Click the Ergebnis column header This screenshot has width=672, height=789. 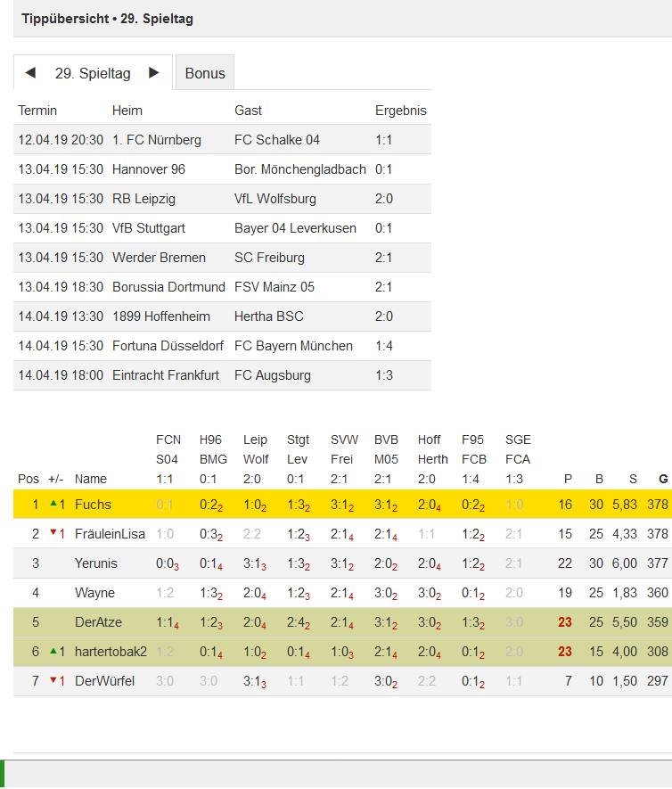(x=401, y=111)
